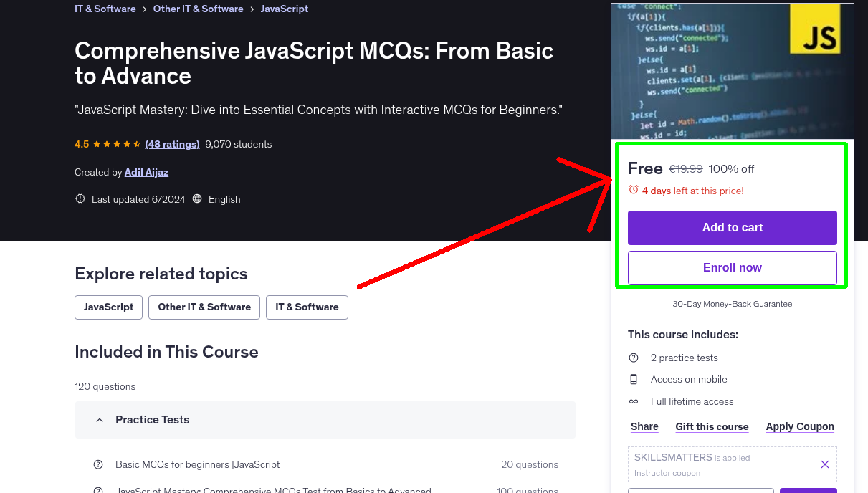Click '30-Day Money-Back Guarantee' text
868x493 pixels.
click(733, 304)
